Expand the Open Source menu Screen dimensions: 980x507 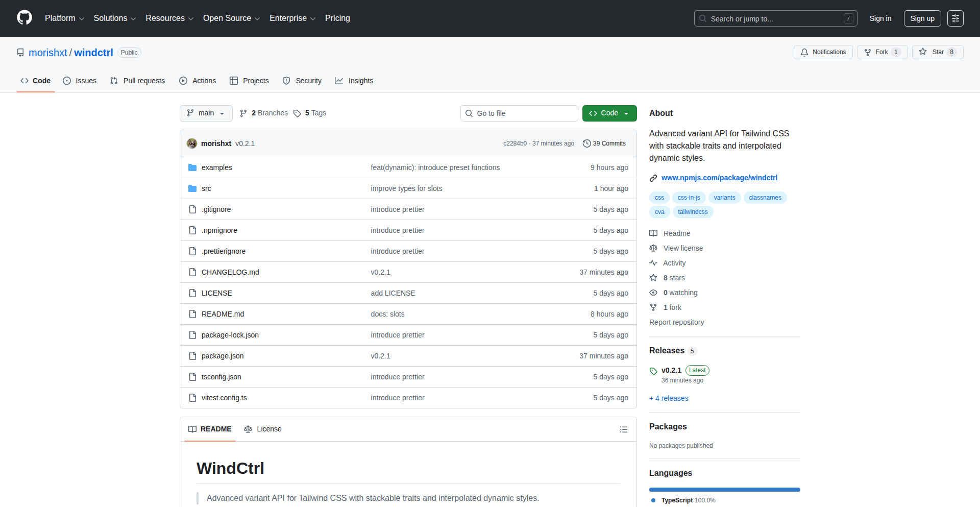pos(231,18)
